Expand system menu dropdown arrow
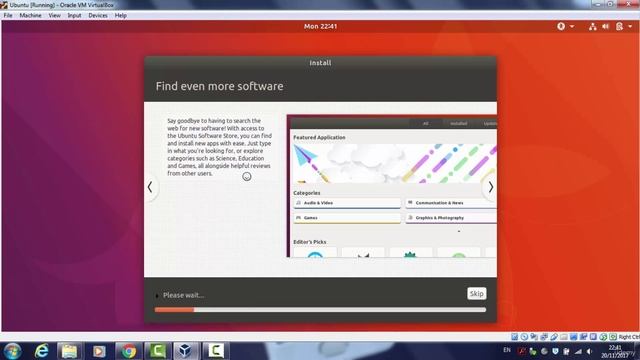640x360 pixels. 630,27
